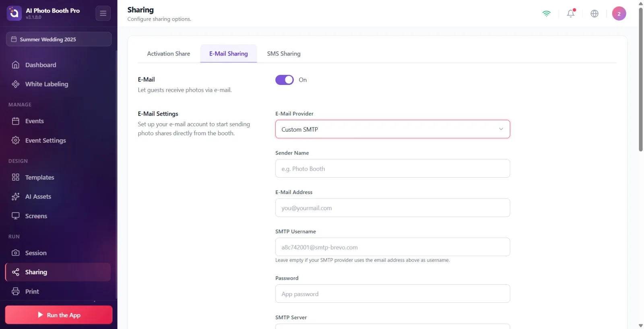Open the user avatar profile circle
The image size is (644, 329).
[619, 13]
